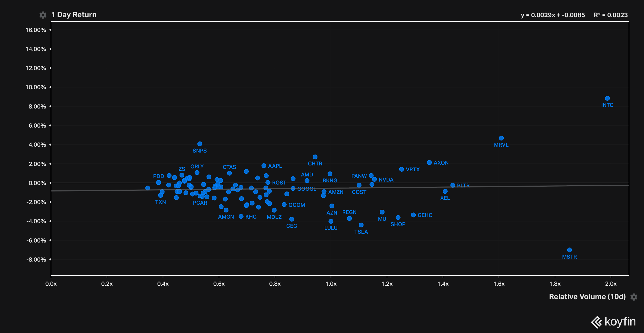Click the TSLA scatter dot
Image resolution: width=644 pixels, height=333 pixels.
click(x=361, y=225)
